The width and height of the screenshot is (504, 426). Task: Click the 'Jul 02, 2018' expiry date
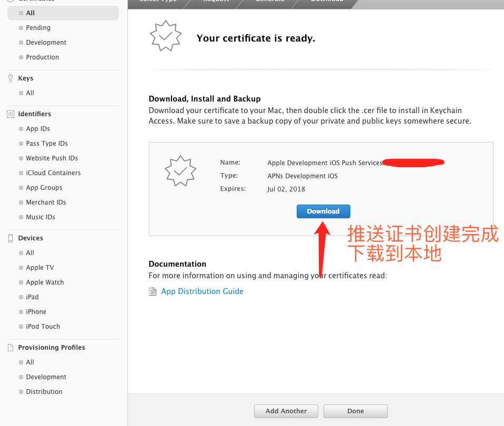pyautogui.click(x=286, y=189)
